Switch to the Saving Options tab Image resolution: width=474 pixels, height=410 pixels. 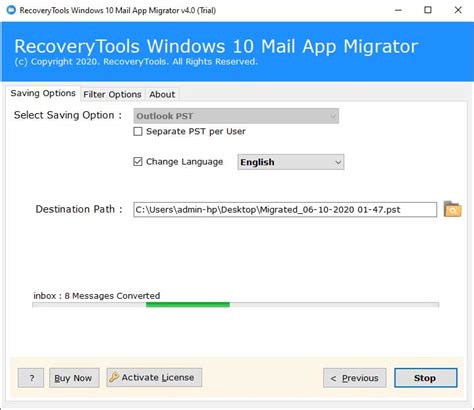point(43,93)
